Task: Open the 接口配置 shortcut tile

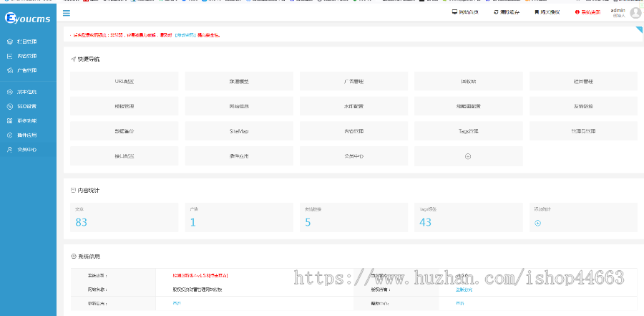Action: pyautogui.click(x=124, y=156)
